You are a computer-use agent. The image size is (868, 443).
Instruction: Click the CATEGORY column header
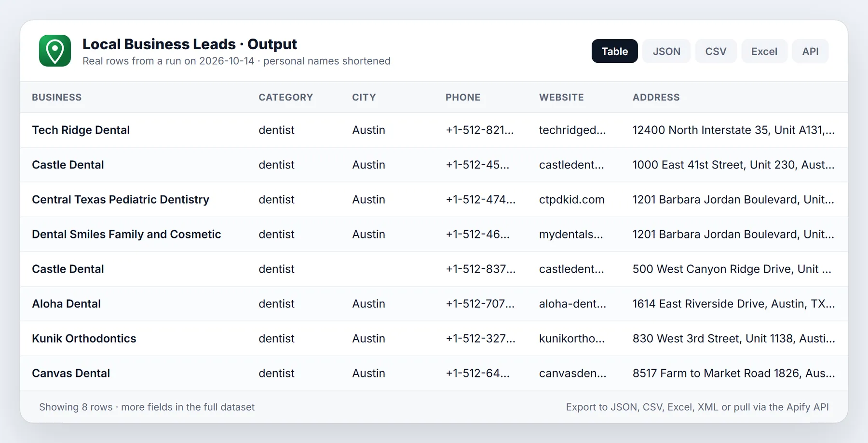(x=286, y=97)
